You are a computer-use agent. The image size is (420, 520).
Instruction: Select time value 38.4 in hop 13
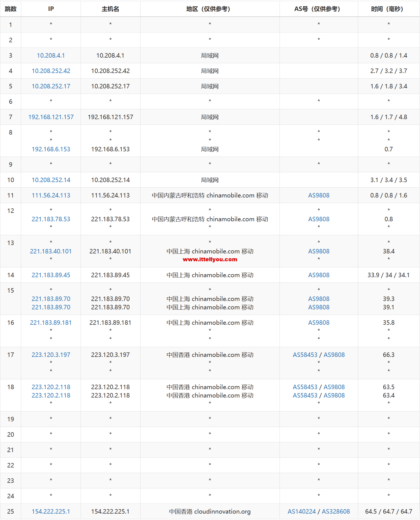[x=389, y=251]
